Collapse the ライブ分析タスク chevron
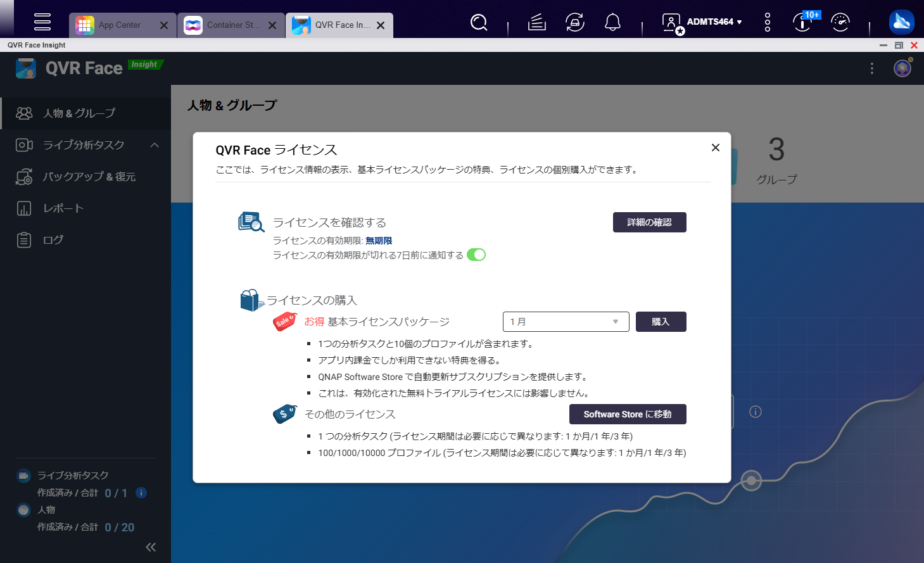This screenshot has height=563, width=924. [155, 145]
